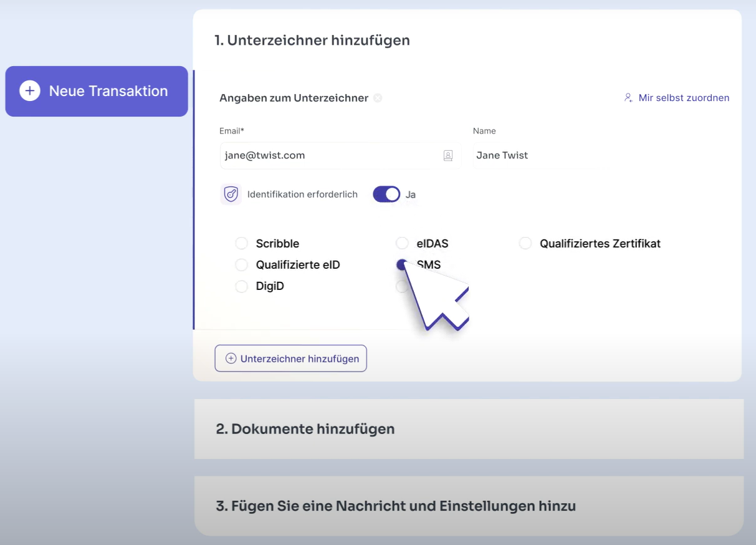Image resolution: width=756 pixels, height=545 pixels.
Task: Select the Qualifizierte eID radio option
Action: (241, 265)
